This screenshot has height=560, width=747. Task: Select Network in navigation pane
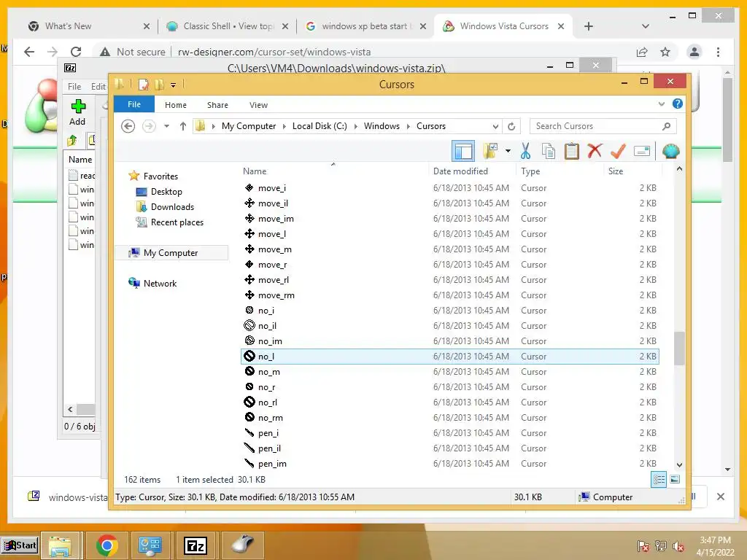click(160, 284)
